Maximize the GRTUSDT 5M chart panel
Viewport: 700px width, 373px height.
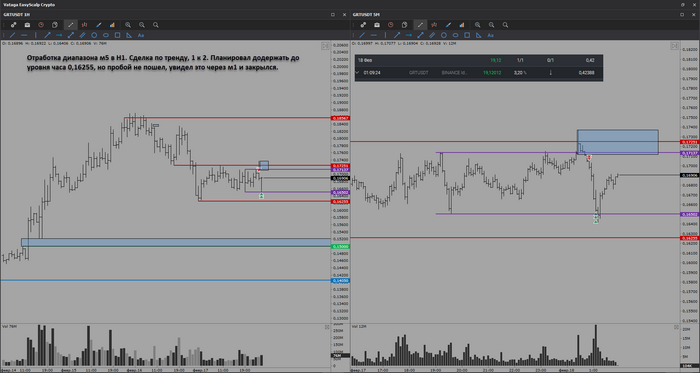pyautogui.click(x=682, y=15)
